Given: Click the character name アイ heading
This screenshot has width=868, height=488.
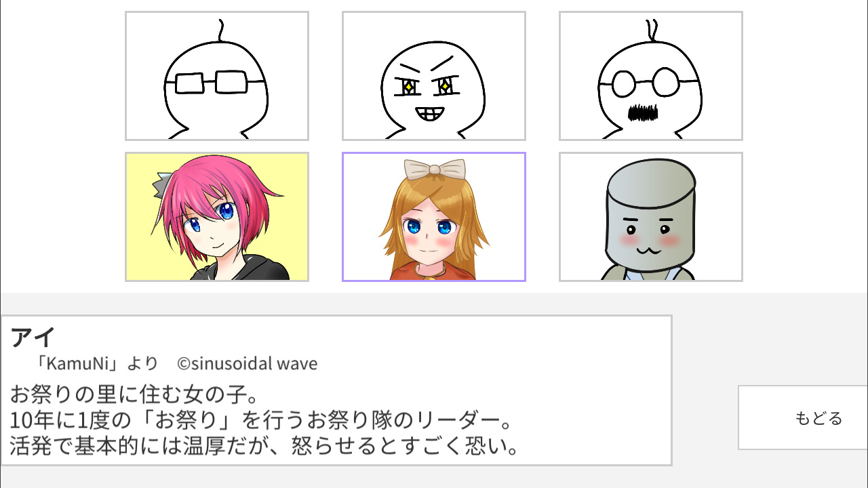Looking at the screenshot, I should pyautogui.click(x=33, y=337).
